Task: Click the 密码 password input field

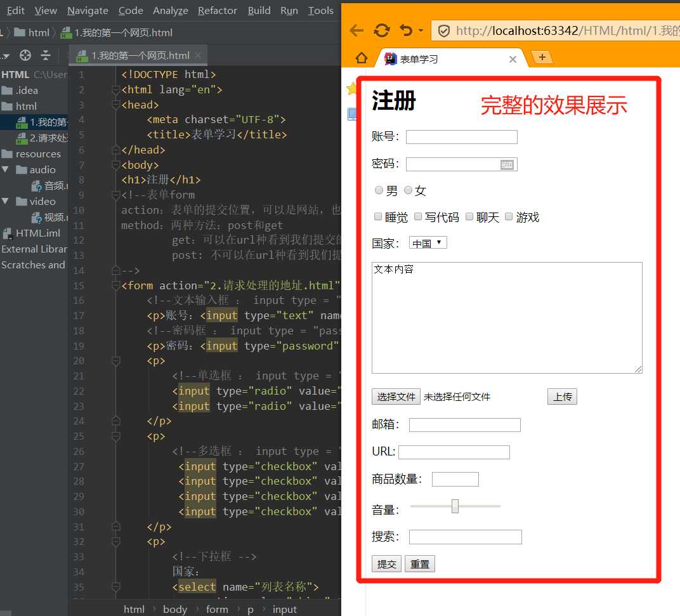Action: [461, 164]
